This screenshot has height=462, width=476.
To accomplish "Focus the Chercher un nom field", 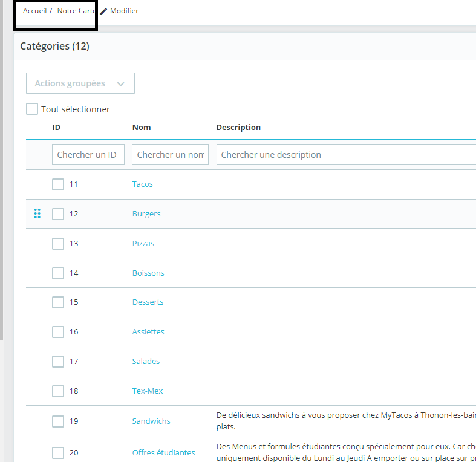I will 171,155.
